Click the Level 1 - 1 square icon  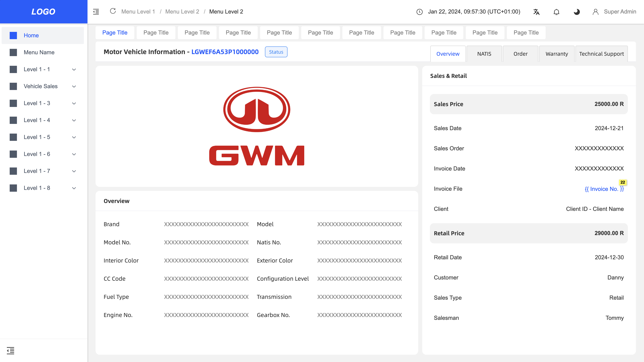[x=13, y=69]
